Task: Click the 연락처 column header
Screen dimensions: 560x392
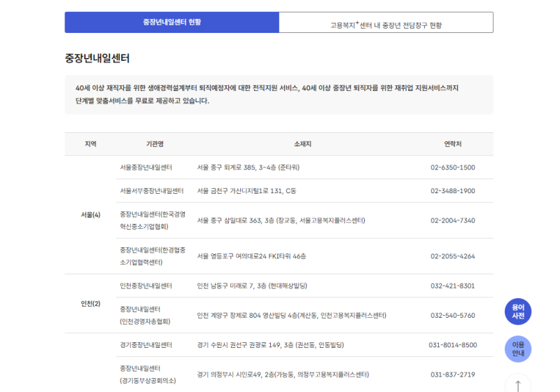Action: click(452, 144)
